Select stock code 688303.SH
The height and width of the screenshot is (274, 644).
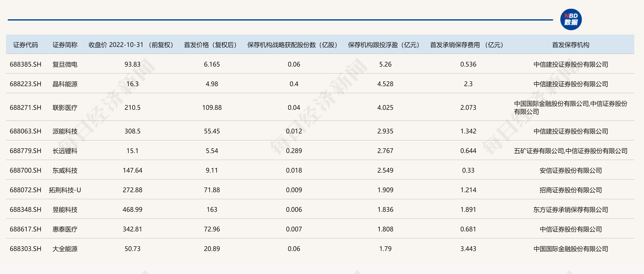click(25, 249)
